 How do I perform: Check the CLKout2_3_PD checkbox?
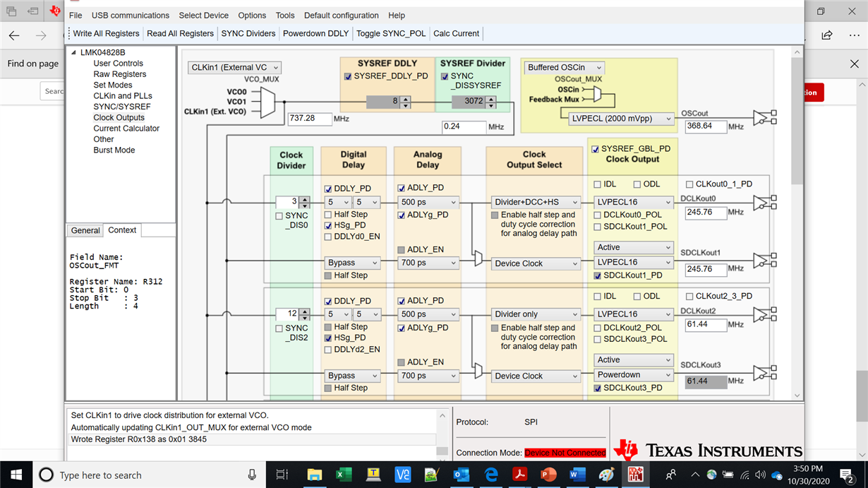[689, 297]
